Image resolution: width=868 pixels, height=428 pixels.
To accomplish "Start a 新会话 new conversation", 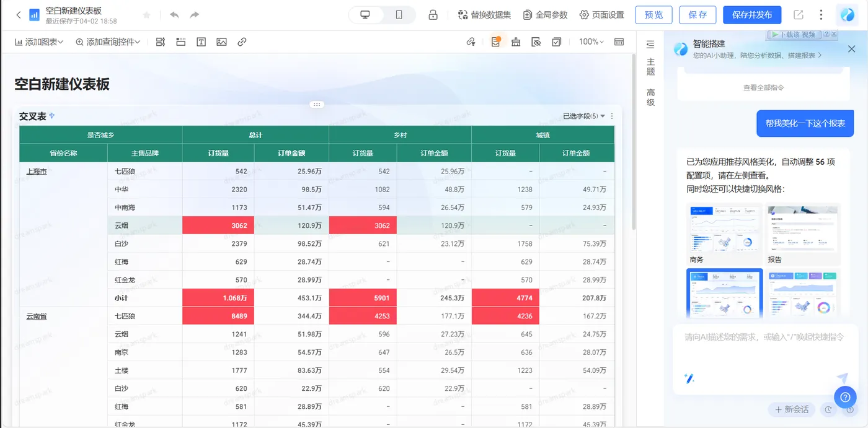I will point(792,409).
